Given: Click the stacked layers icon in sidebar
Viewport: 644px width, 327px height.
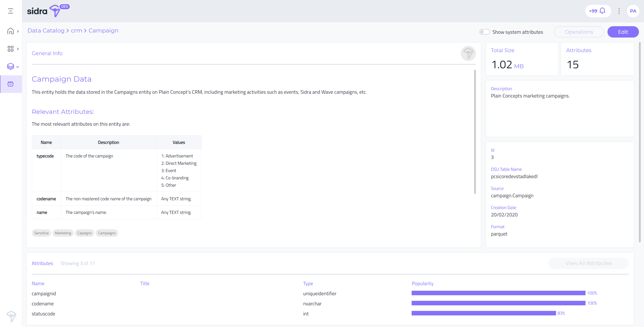Looking at the screenshot, I should coord(11,67).
